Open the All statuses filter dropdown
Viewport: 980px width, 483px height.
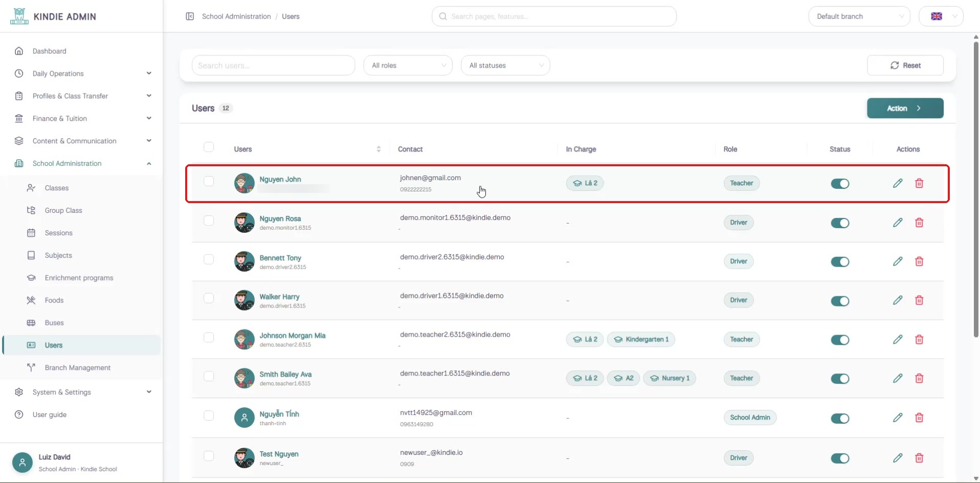[x=505, y=65]
